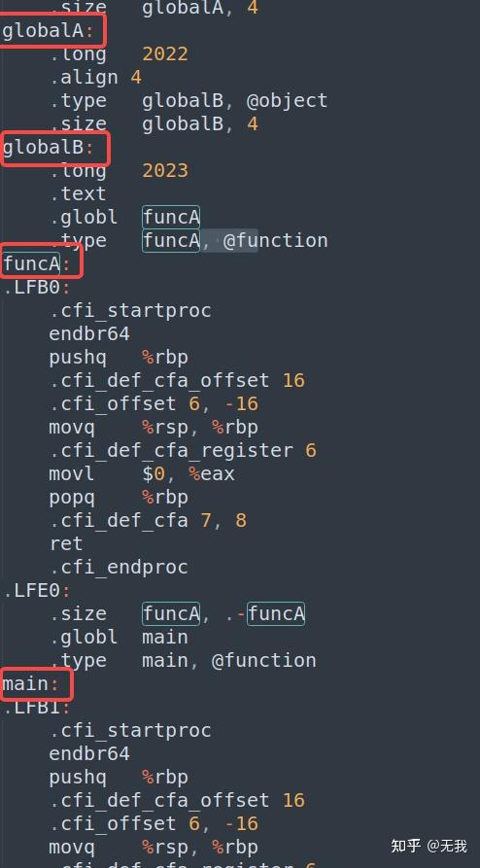Click the .LFE0: local label
Image resolution: width=480 pixels, height=868 pixels.
[x=37, y=591]
